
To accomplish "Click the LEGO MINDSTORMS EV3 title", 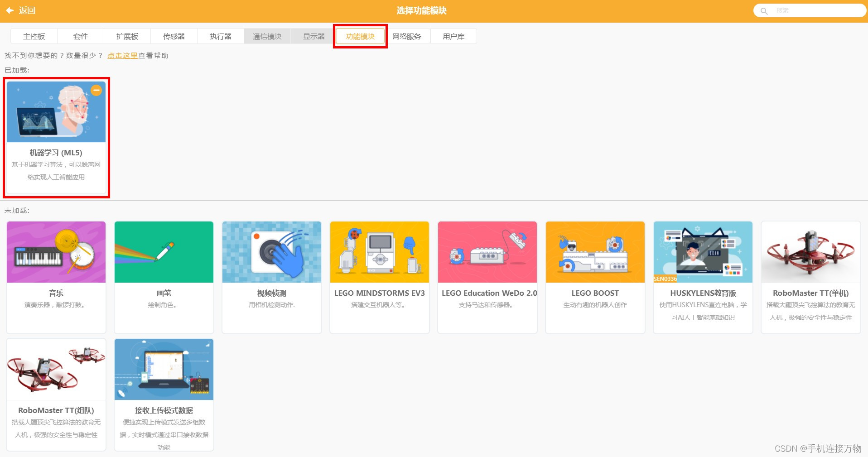I will coord(380,293).
